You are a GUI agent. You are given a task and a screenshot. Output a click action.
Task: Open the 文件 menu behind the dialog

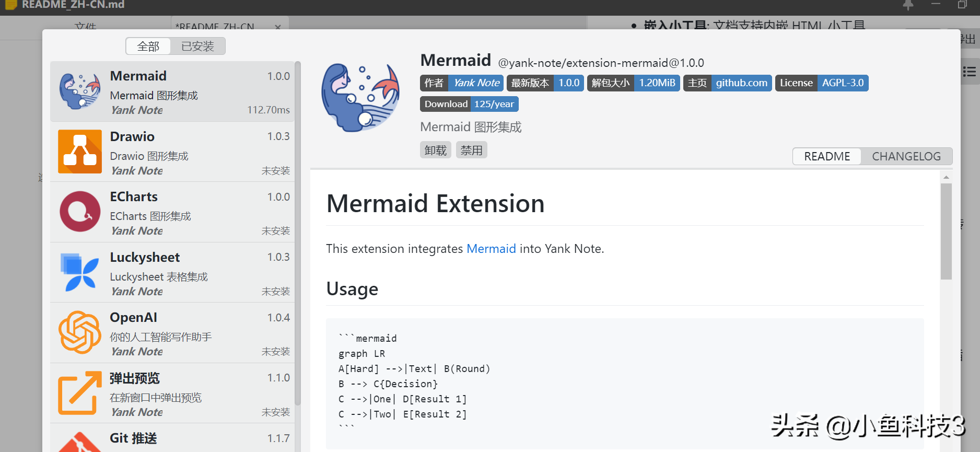pyautogui.click(x=86, y=27)
